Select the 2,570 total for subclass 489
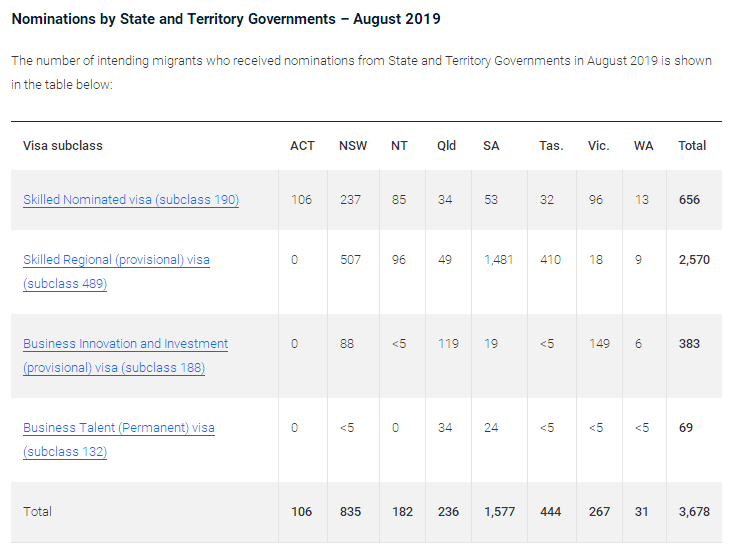This screenshot has height=550, width=734. pyautogui.click(x=693, y=260)
